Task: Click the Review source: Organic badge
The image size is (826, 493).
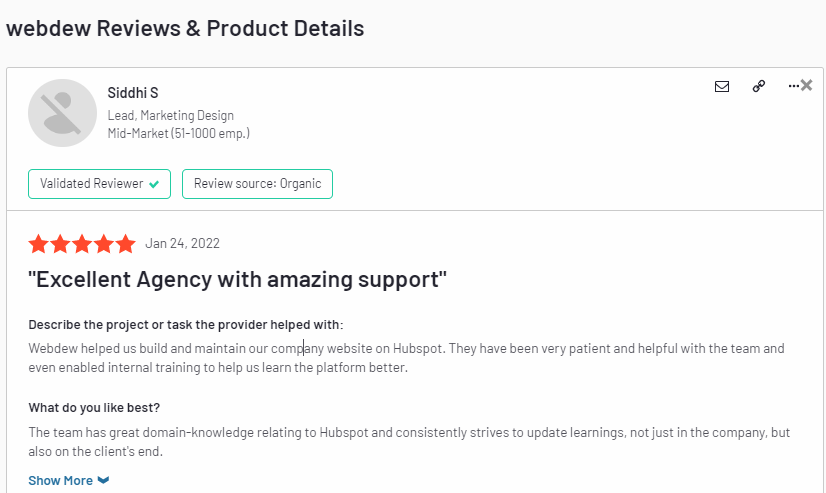Action: (257, 184)
